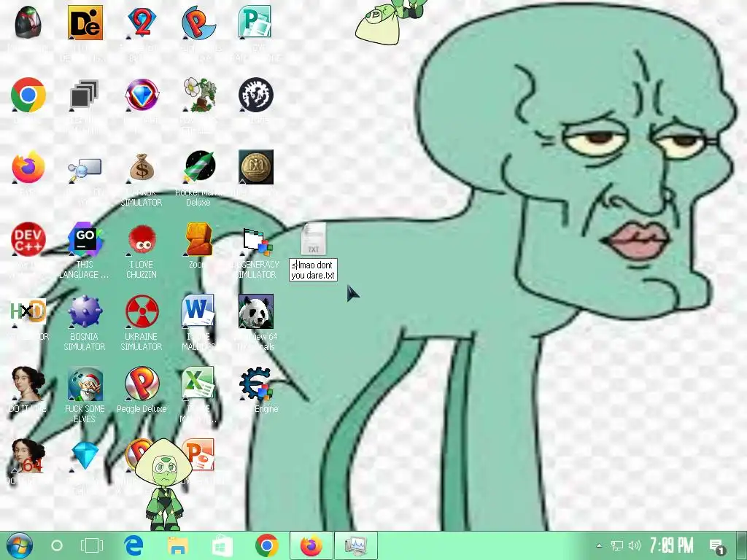Screen dimensions: 747x560
Task: Open the Cheat Engine desktop shortcut
Action: [256, 384]
